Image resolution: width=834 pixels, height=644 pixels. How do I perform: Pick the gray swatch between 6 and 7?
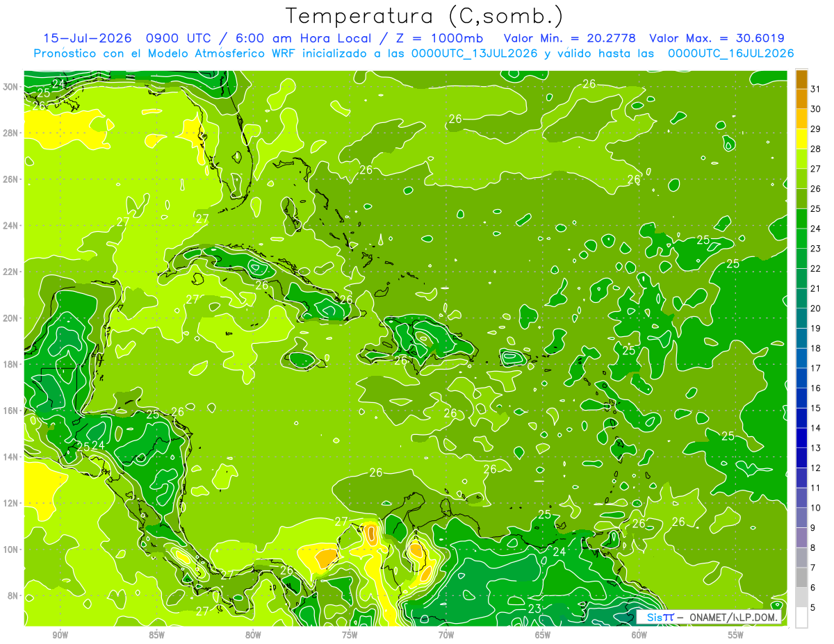[x=801, y=578]
